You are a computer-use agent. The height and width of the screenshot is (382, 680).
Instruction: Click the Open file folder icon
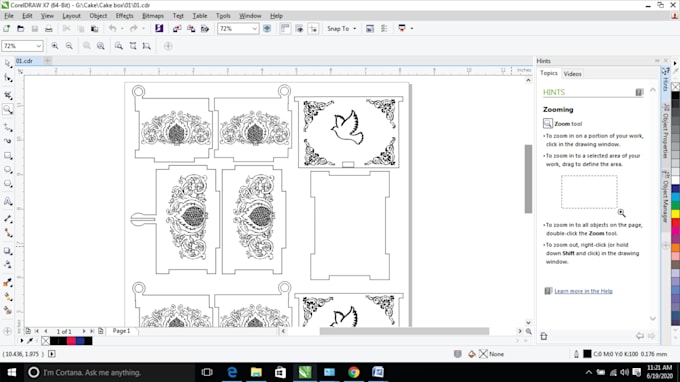20,29
